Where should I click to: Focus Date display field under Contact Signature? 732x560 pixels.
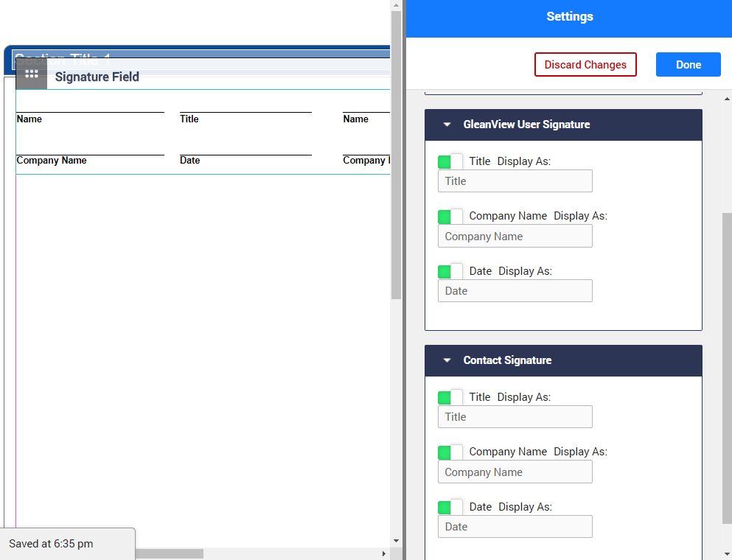click(515, 527)
